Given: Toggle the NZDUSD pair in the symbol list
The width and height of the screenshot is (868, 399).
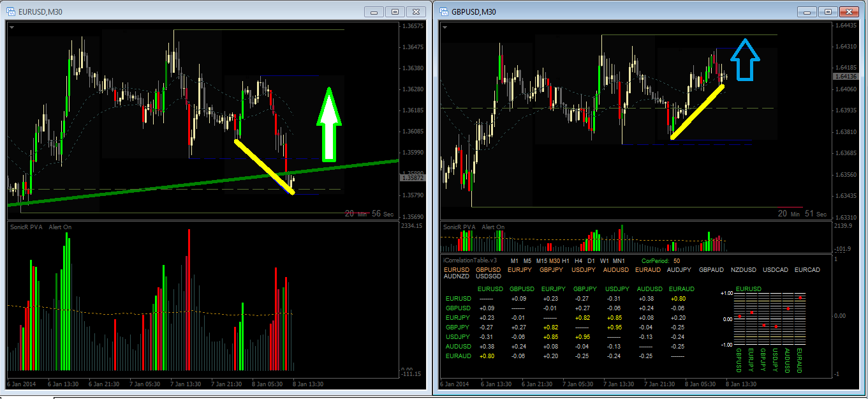Looking at the screenshot, I should pos(743,269).
